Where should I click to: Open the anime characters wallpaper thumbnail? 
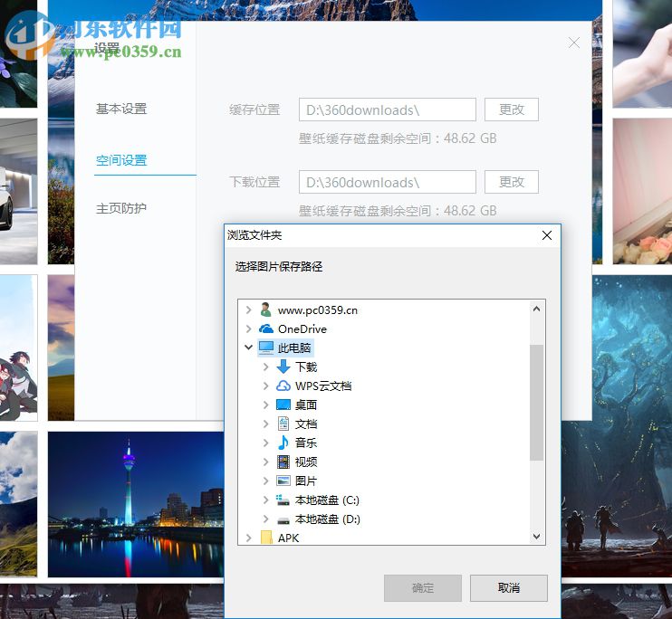[x=18, y=348]
